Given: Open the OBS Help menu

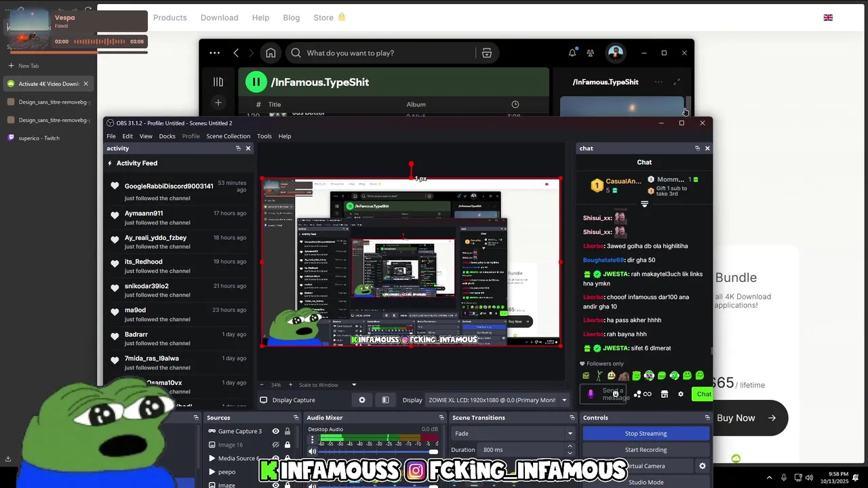Looking at the screenshot, I should [x=285, y=136].
